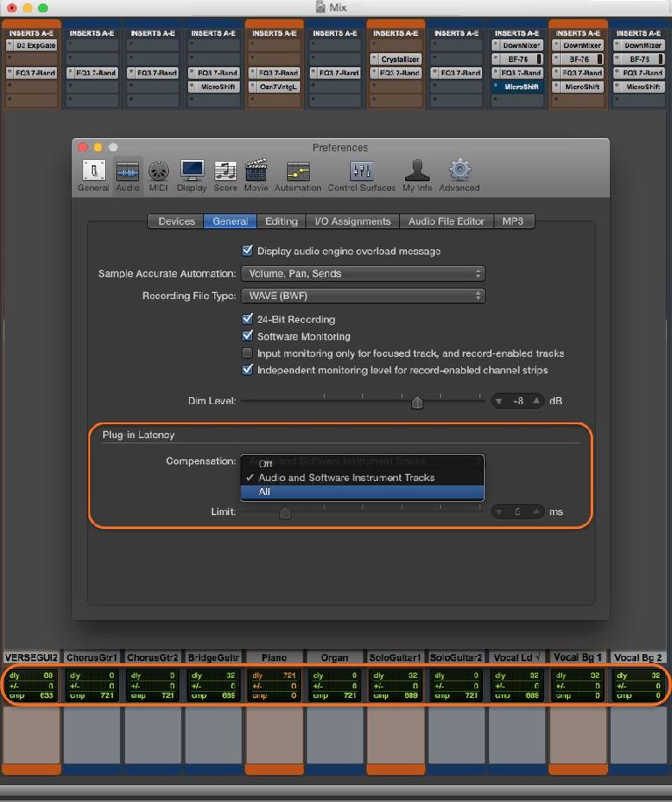Choose Audio and Software Instrument Tracks option
The height and width of the screenshot is (802, 672).
coord(362,478)
